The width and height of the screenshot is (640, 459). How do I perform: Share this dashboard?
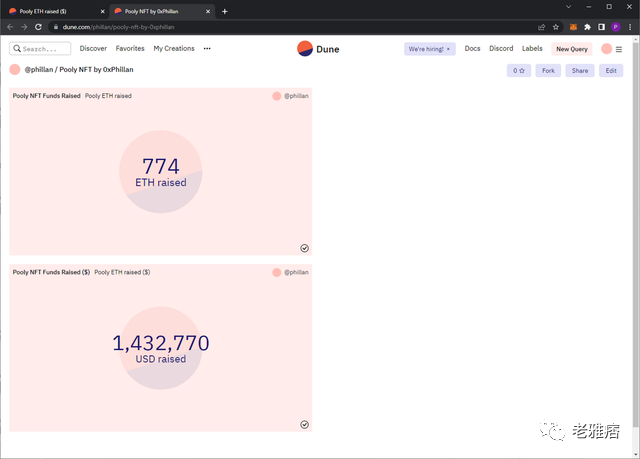(580, 71)
